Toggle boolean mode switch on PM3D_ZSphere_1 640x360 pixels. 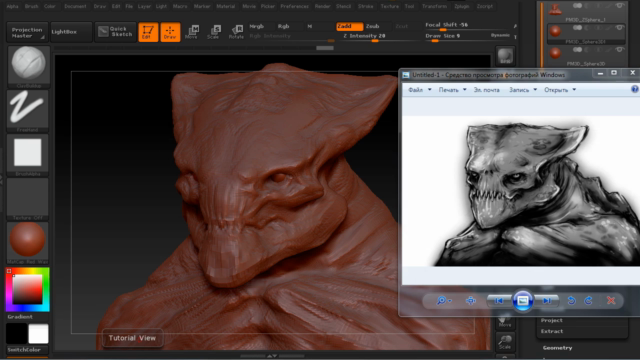point(577,6)
